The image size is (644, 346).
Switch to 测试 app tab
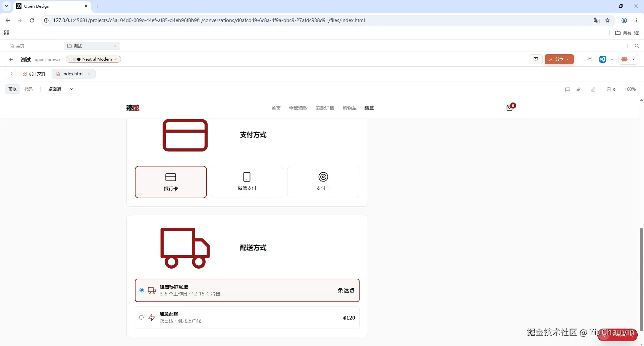(x=92, y=46)
